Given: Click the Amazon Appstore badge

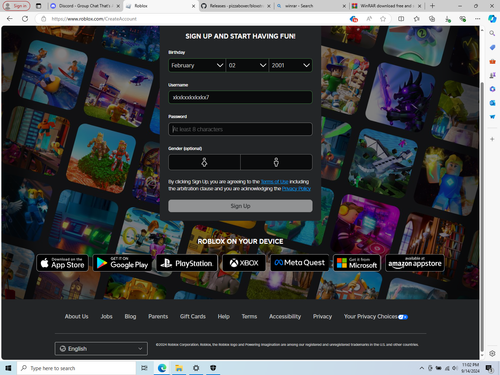Looking at the screenshot, I should [x=415, y=263].
